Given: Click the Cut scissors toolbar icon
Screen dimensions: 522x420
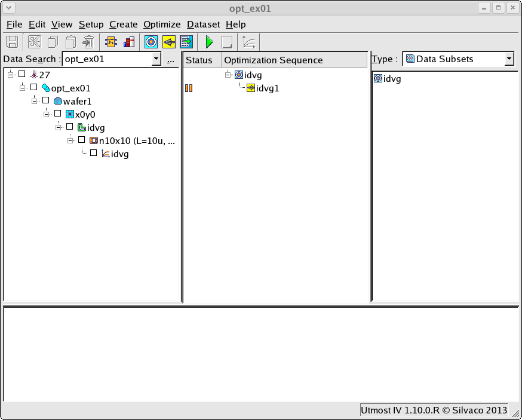Looking at the screenshot, I should 35,42.
